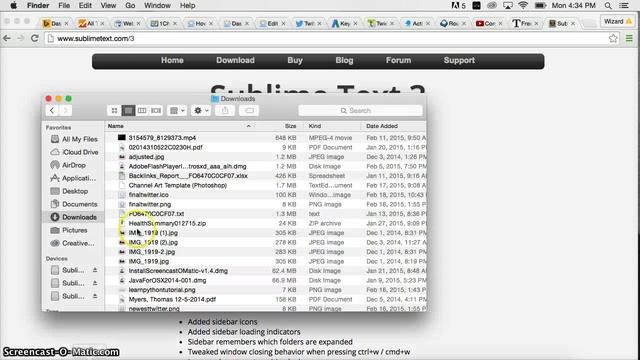The height and width of the screenshot is (360, 640).
Task: Click Chrome's back arrow button
Action: (7, 38)
